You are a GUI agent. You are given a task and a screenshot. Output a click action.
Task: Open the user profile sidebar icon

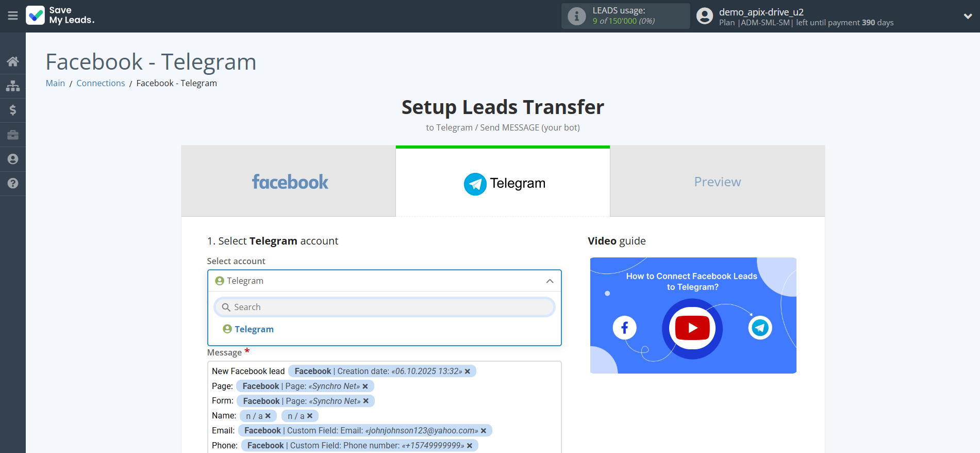13,159
